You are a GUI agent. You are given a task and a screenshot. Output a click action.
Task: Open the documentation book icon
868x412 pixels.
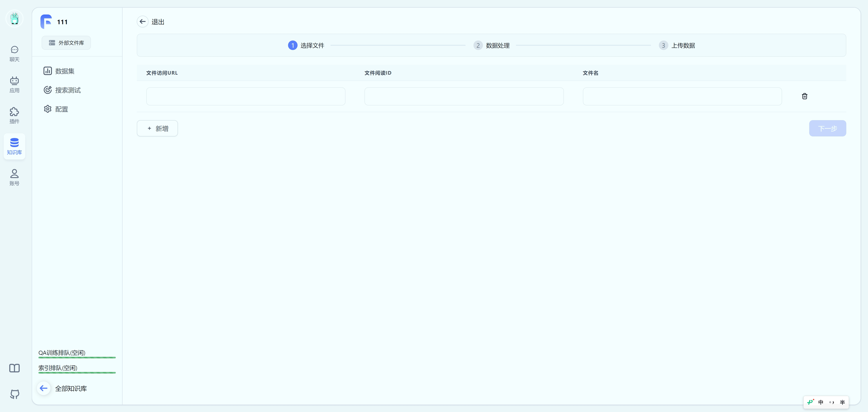14,368
